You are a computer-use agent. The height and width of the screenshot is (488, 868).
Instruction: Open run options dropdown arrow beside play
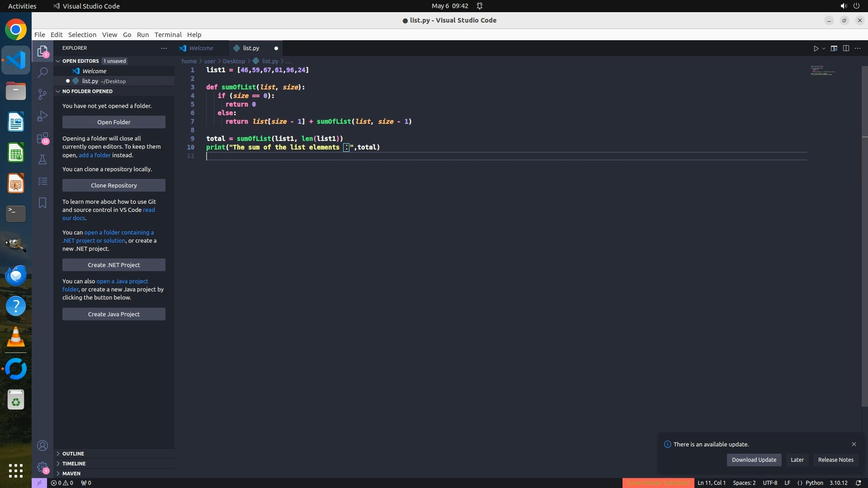pyautogui.click(x=824, y=48)
